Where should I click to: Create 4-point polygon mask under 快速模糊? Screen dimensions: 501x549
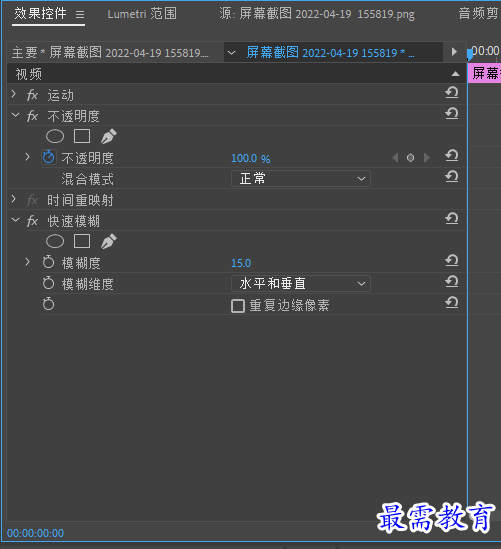82,241
